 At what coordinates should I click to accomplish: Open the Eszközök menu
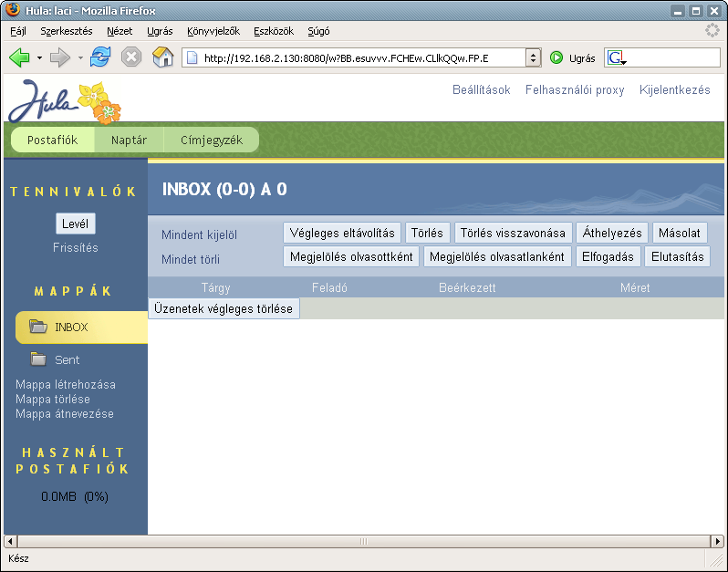[274, 31]
